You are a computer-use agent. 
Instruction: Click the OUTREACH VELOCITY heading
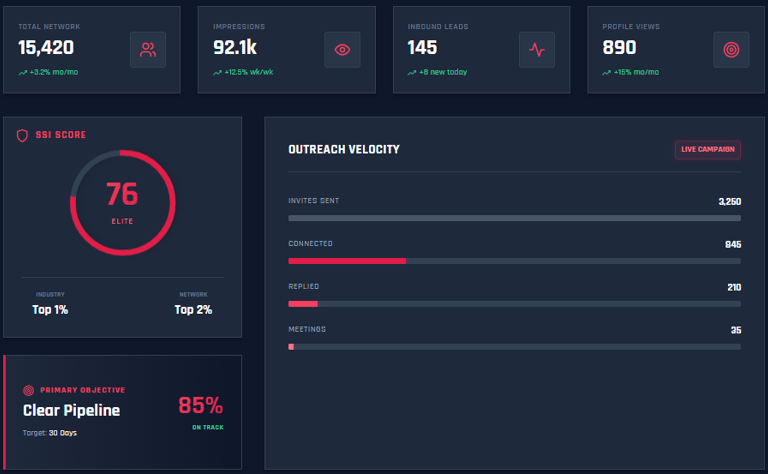pos(344,149)
